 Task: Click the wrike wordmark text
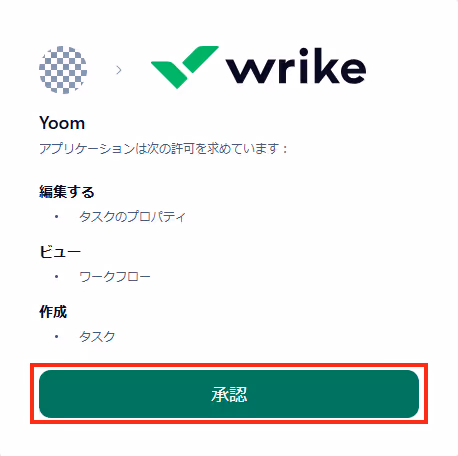click(x=296, y=66)
